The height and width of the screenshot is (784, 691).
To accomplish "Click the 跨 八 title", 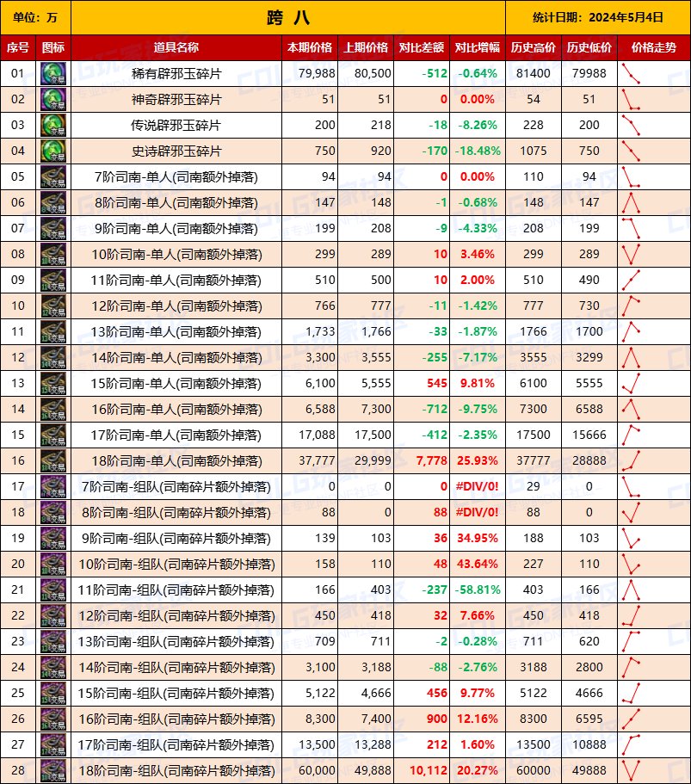I will [288, 17].
